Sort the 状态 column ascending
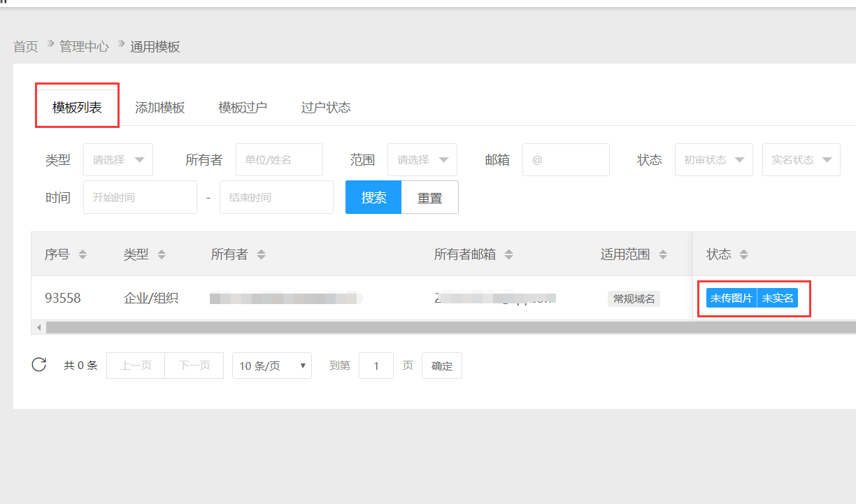This screenshot has width=856, height=504. [743, 254]
